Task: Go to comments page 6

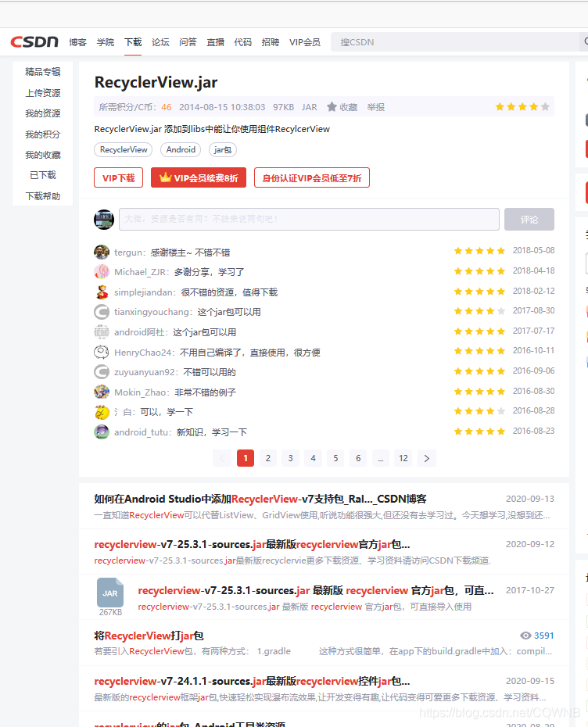Action: (358, 459)
